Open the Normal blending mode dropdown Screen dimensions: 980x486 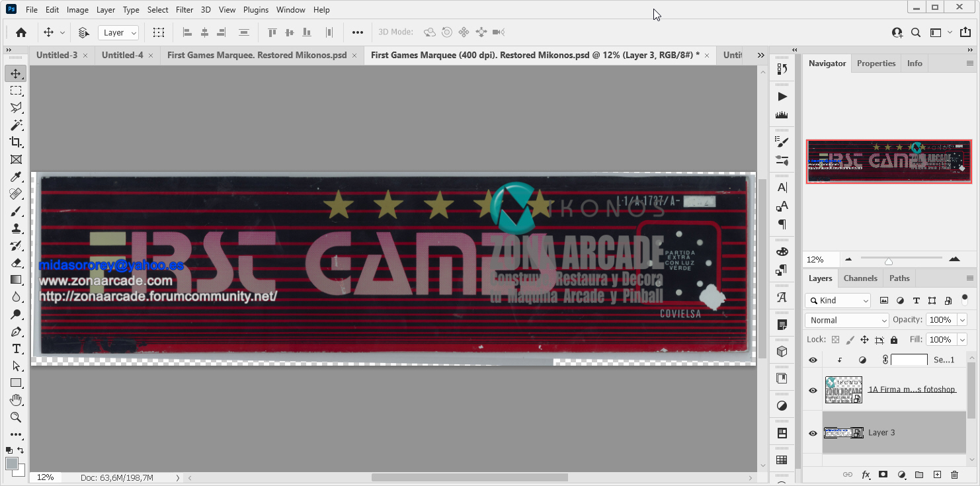[846, 320]
